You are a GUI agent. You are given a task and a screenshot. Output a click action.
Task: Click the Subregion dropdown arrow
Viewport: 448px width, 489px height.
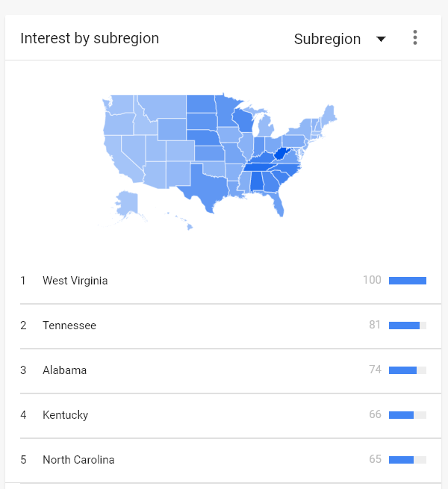(x=381, y=40)
